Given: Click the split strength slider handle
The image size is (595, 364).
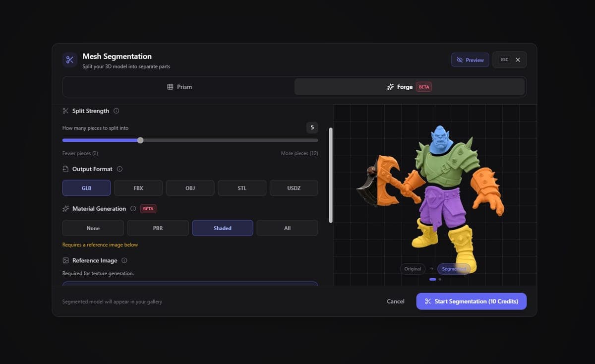Looking at the screenshot, I should coord(140,140).
